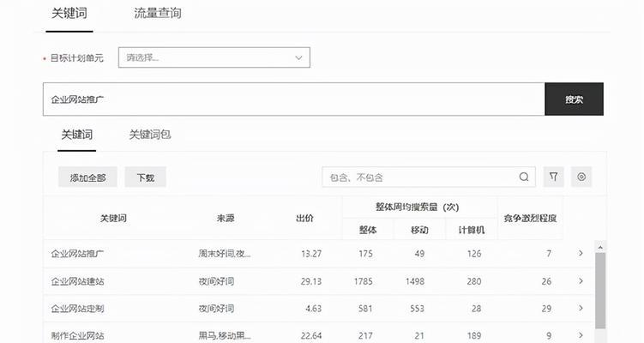Expand row arrow for 企业网站推广
This screenshot has height=343, width=644.
581,253
